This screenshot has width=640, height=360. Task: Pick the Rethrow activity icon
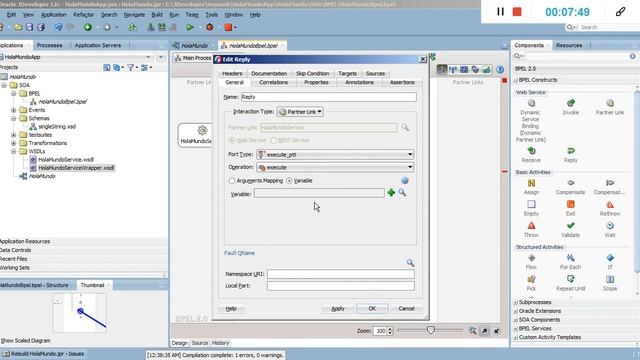610,204
